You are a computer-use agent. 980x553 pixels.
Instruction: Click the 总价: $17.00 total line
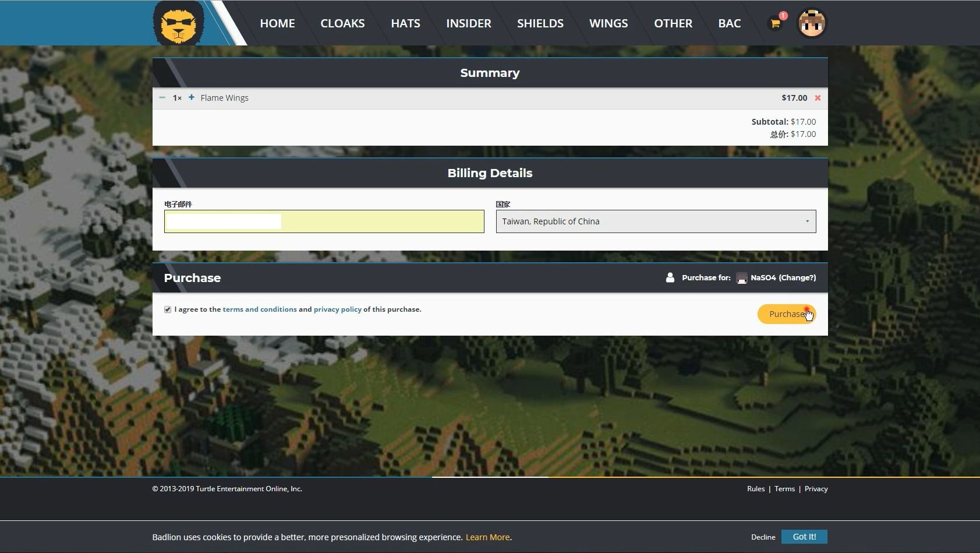[793, 134]
